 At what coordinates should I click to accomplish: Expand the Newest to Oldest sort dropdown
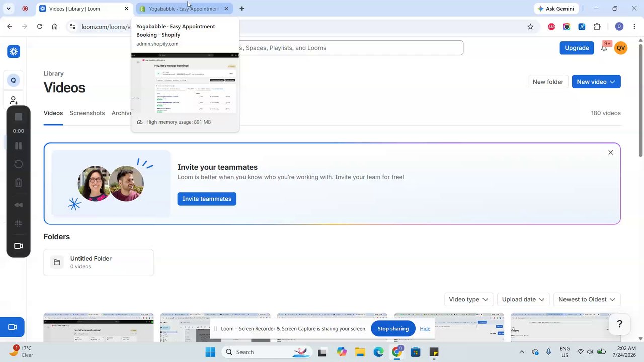(587, 299)
